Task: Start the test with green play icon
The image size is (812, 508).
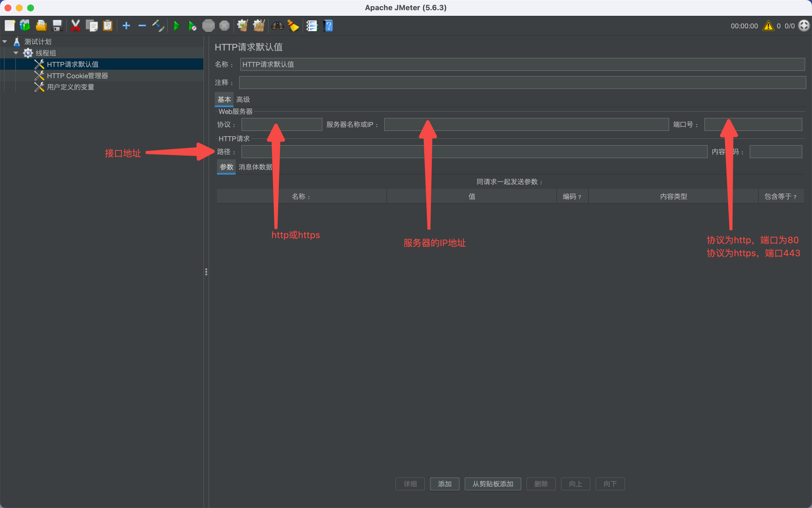Action: coord(176,26)
